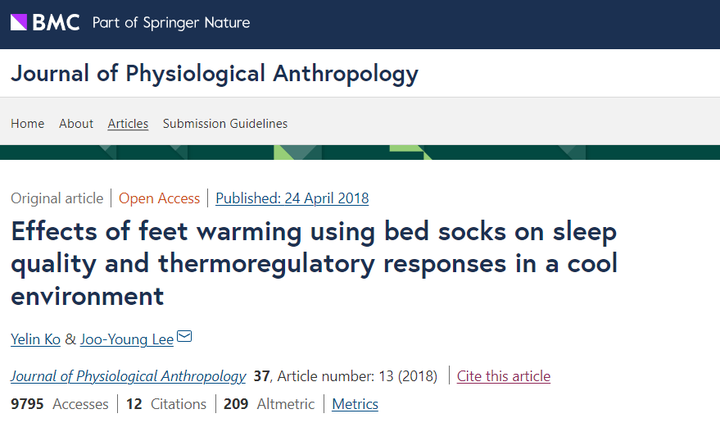The image size is (720, 441).
Task: Click the Journal of Physiological Anthropology header title
Action: pos(214,74)
